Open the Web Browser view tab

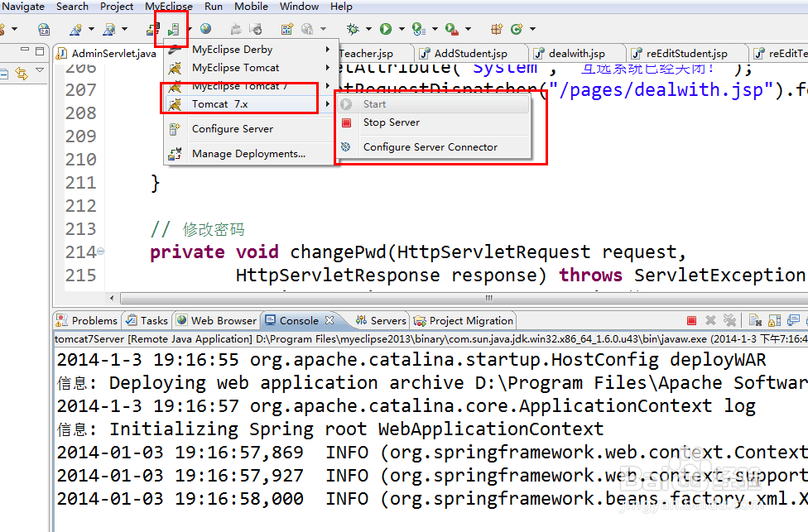(x=216, y=321)
